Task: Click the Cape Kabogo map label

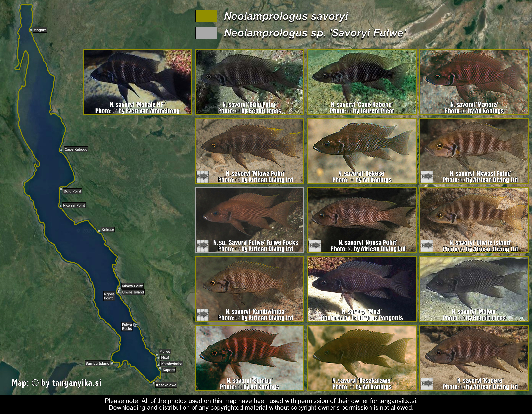Action: [76, 149]
